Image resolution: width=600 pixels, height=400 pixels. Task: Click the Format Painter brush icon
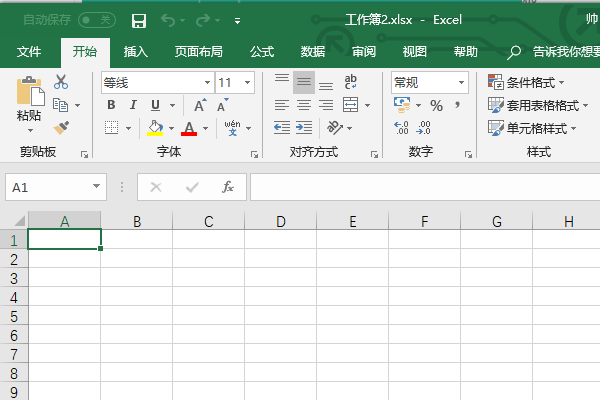pos(61,127)
